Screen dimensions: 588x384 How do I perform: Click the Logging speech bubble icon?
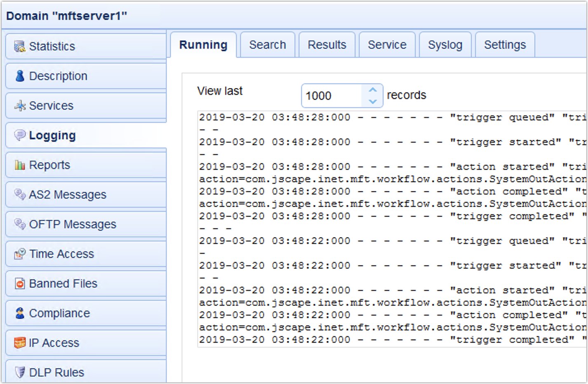[19, 135]
